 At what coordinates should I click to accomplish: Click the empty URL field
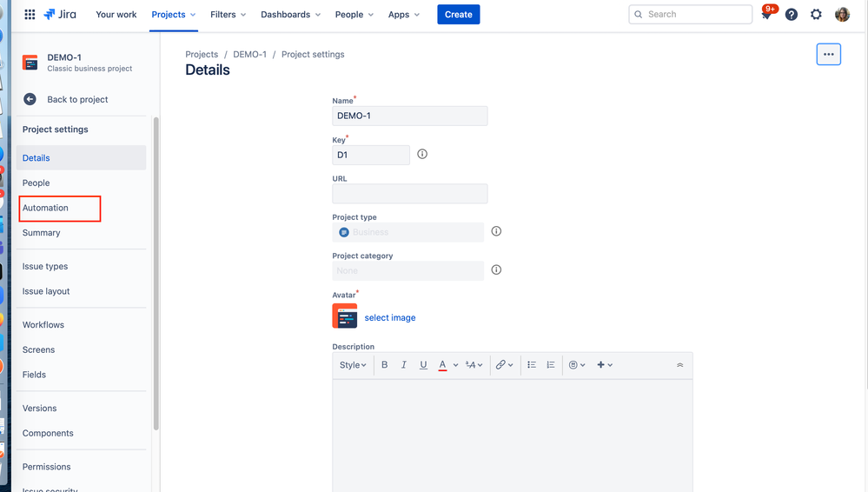pyautogui.click(x=409, y=194)
